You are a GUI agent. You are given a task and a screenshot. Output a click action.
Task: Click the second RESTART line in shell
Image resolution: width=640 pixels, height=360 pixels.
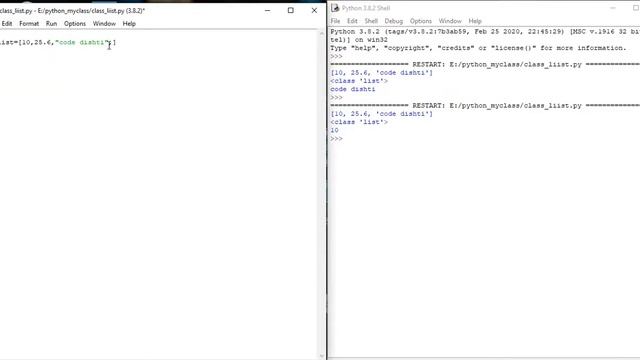pyautogui.click(x=485, y=106)
